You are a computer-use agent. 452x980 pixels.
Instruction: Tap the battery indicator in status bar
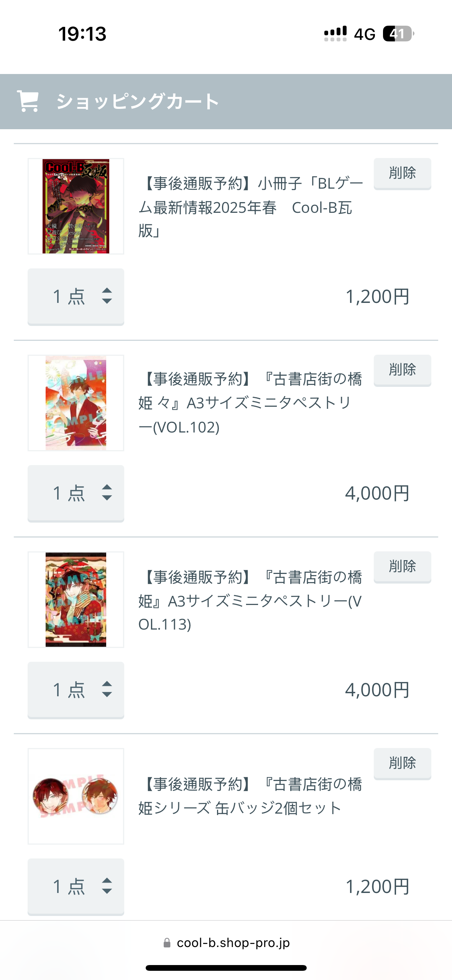(x=398, y=34)
